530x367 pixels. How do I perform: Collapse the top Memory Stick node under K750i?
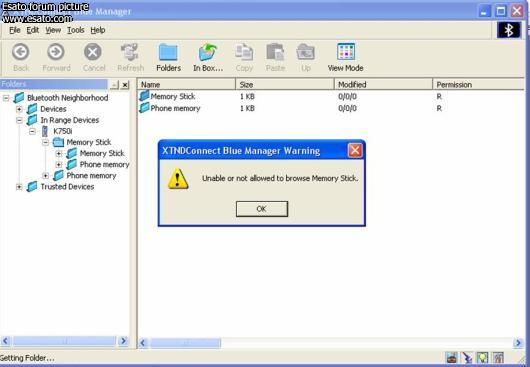(46, 142)
